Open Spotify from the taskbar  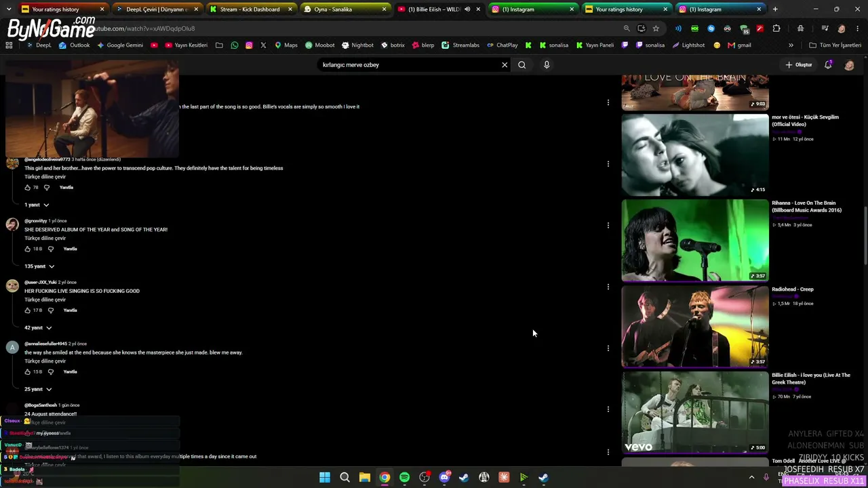[x=404, y=478]
